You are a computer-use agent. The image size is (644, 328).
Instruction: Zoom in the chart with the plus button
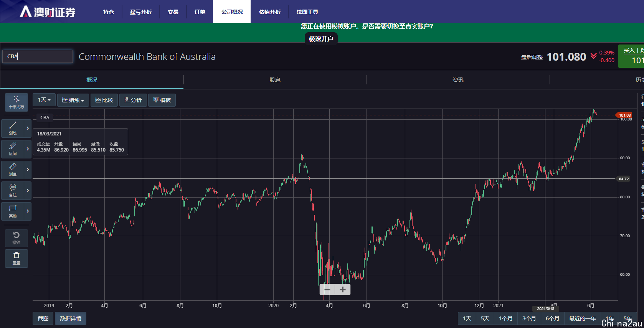tap(343, 290)
